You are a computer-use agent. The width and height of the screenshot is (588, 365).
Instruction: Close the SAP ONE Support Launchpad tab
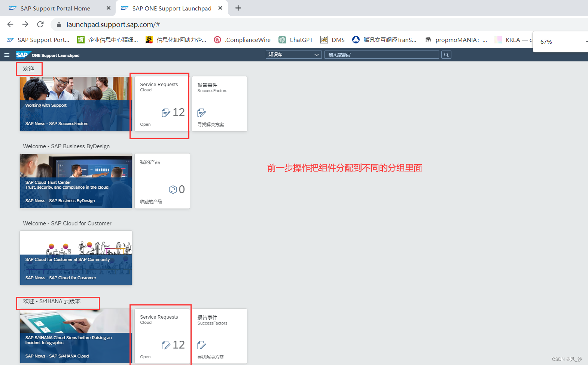[x=220, y=8]
